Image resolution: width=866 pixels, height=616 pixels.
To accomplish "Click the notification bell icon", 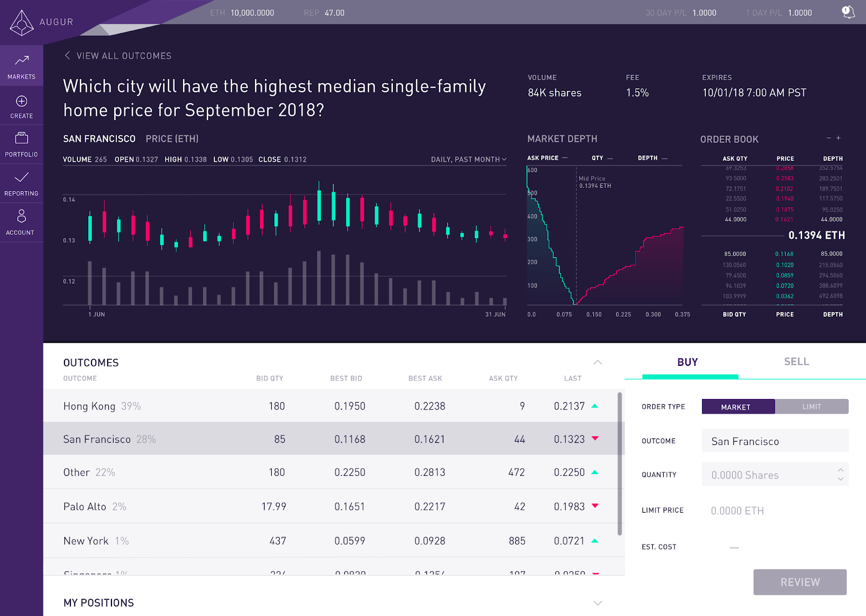I will pyautogui.click(x=848, y=12).
